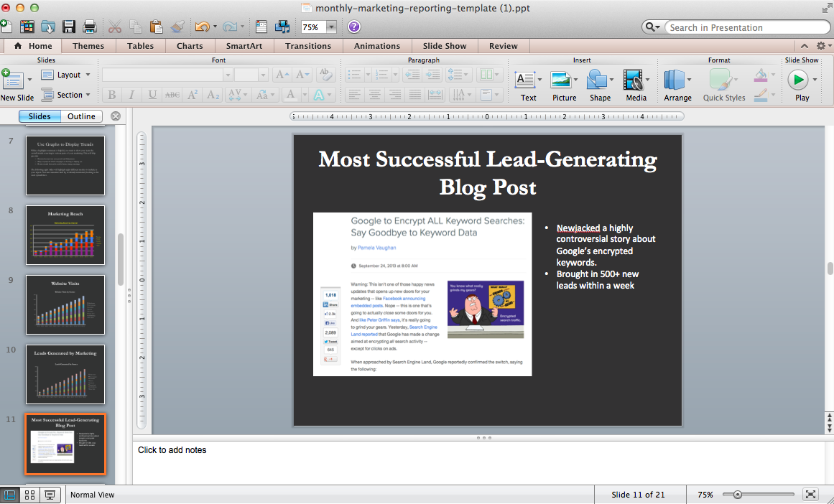
Task: Select the Slides pane tab
Action: [40, 116]
